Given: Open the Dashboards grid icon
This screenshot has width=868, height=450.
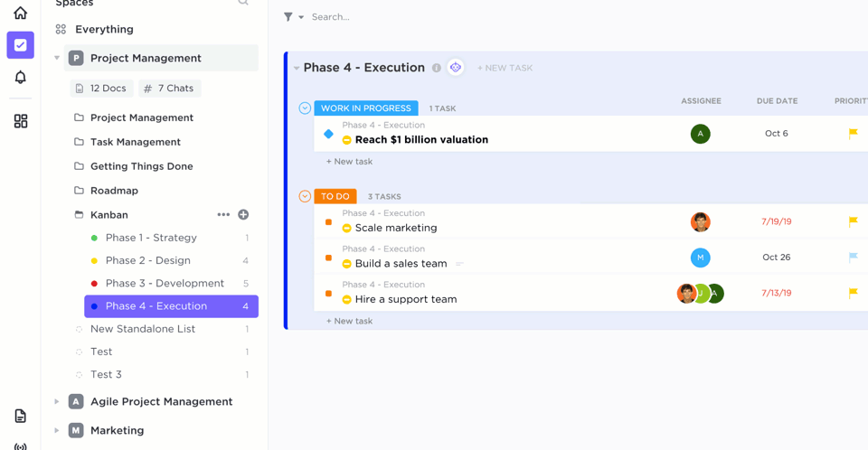Looking at the screenshot, I should click(20, 121).
